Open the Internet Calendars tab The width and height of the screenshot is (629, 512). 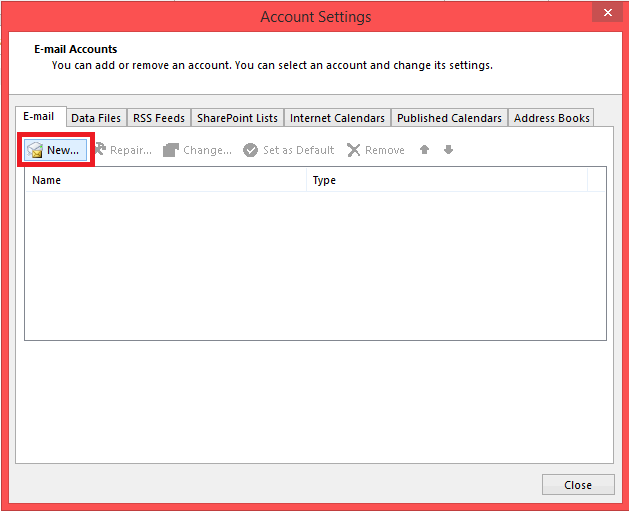coord(337,118)
